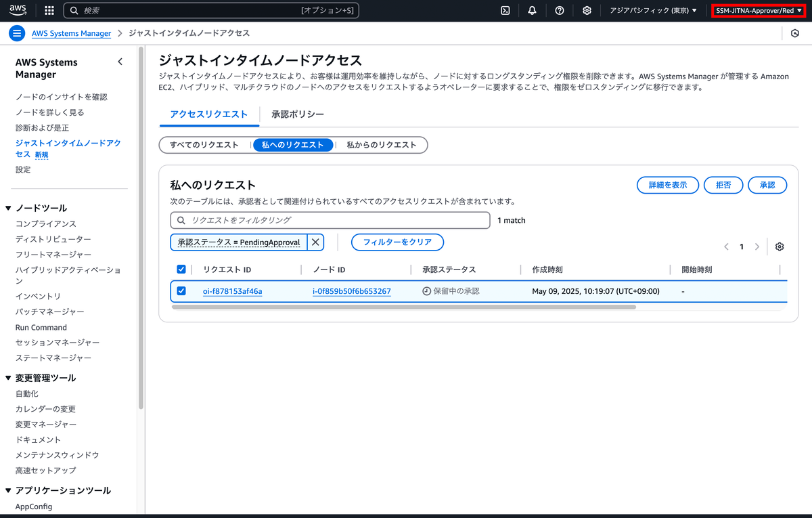Click the sidebar vertical scrollbar
This screenshot has height=518, width=812.
click(141, 227)
